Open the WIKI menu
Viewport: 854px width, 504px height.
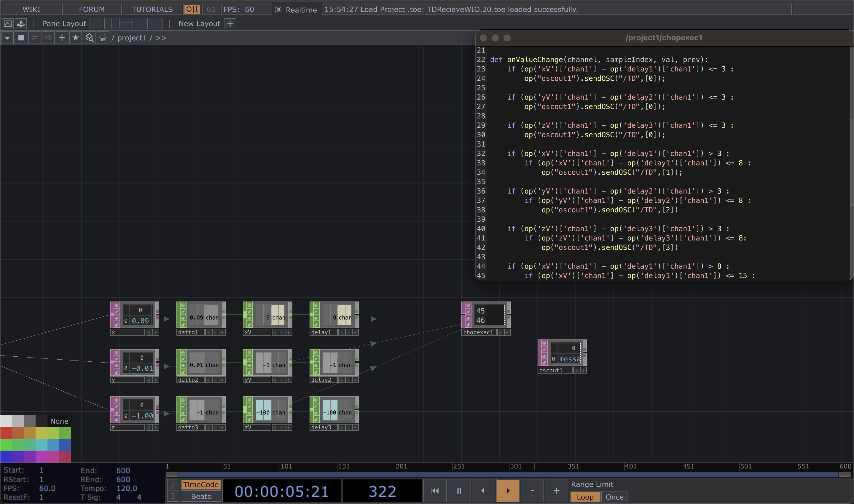[31, 9]
